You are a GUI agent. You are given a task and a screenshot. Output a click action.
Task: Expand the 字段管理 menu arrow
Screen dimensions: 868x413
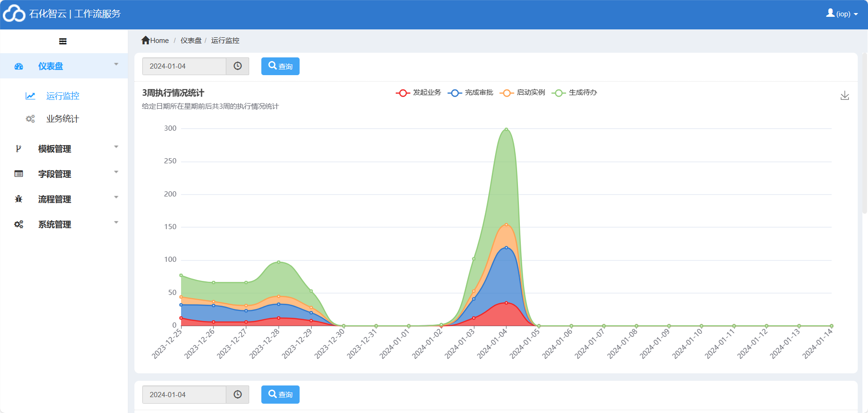click(116, 172)
